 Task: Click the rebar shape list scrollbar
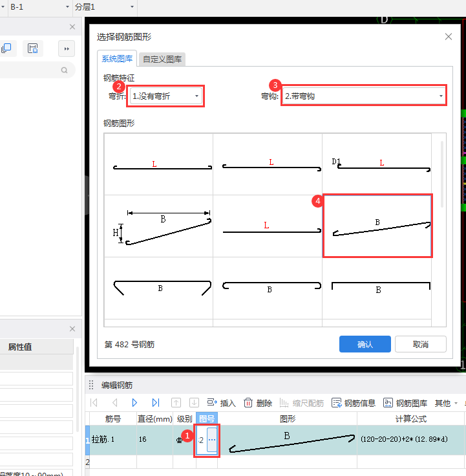coord(442,174)
